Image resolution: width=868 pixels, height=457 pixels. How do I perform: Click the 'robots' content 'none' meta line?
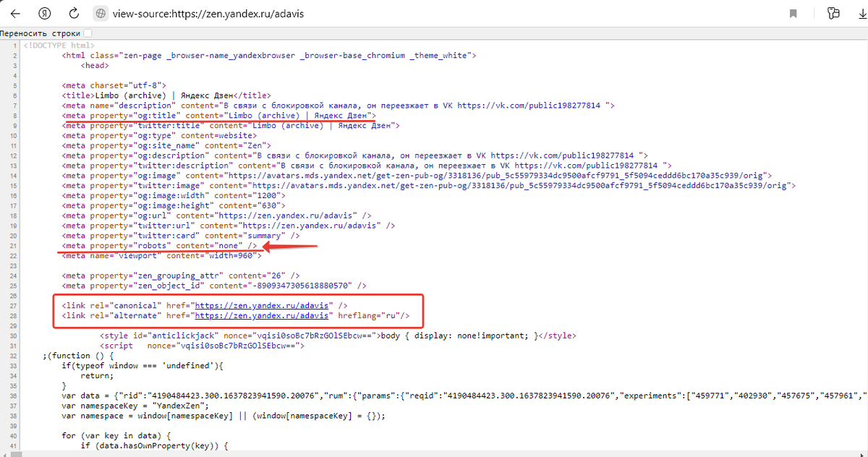[x=159, y=246]
